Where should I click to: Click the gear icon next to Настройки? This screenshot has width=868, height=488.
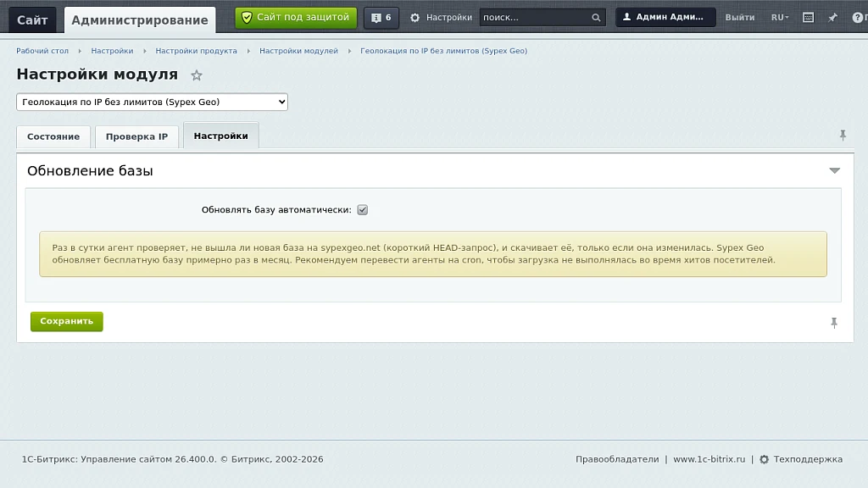click(415, 18)
